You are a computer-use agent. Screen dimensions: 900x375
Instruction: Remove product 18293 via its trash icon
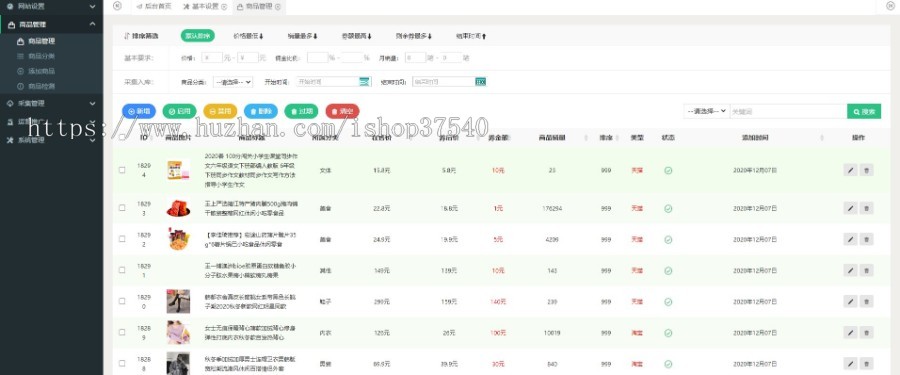pos(866,208)
